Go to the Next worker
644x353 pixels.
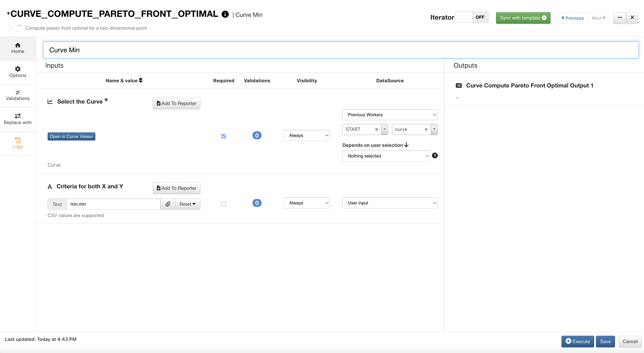click(598, 18)
